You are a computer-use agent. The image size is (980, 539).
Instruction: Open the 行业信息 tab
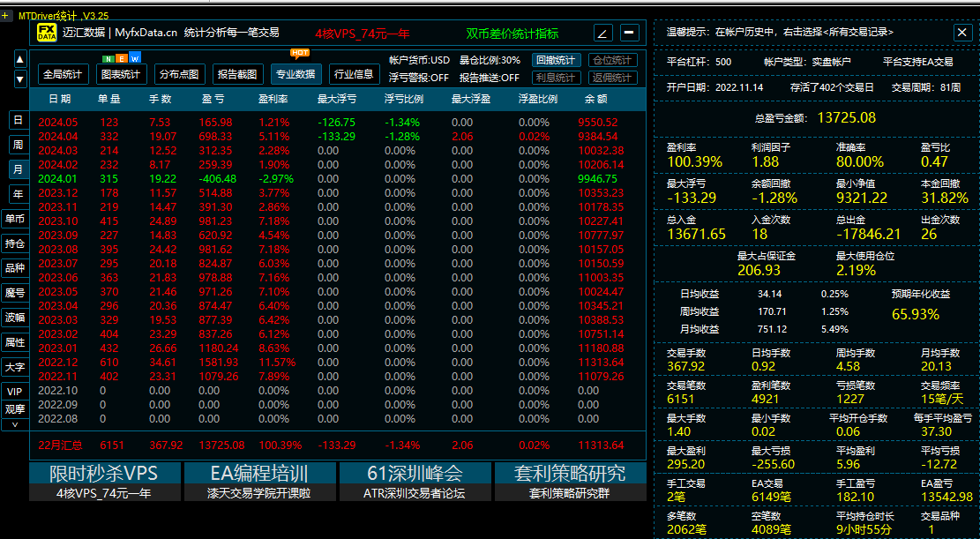click(x=354, y=74)
